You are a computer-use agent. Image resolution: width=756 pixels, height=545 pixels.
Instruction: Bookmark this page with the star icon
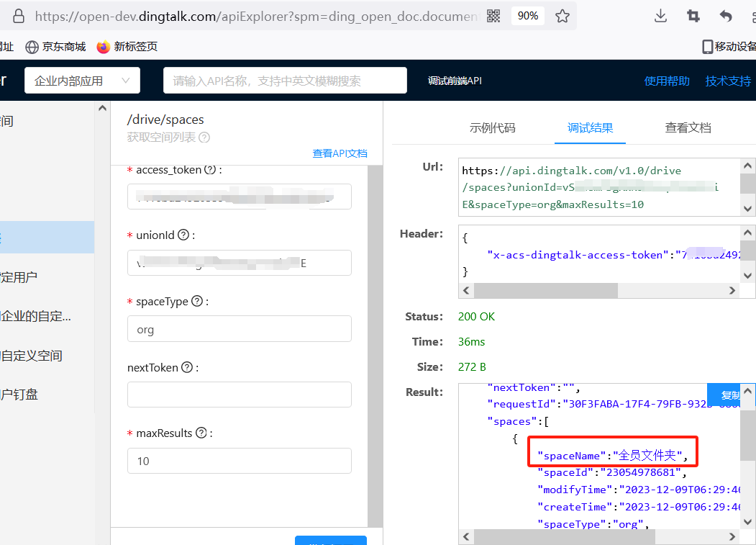coord(563,16)
